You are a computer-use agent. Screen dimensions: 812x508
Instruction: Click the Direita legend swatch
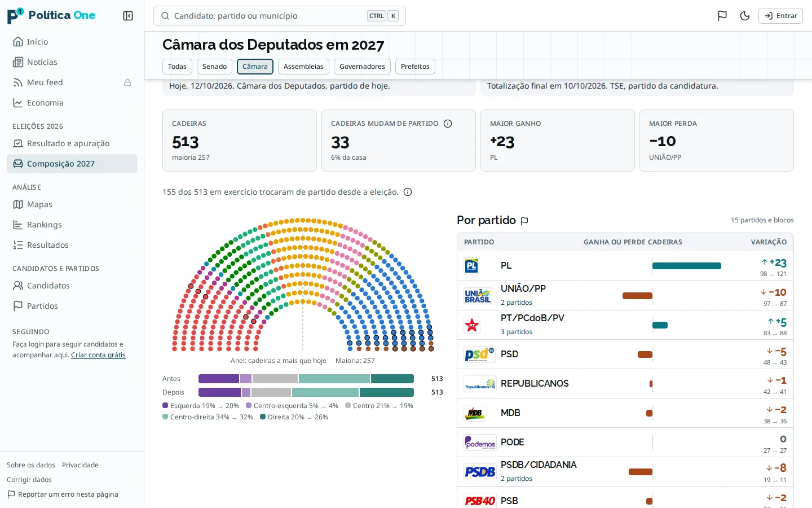click(x=263, y=417)
